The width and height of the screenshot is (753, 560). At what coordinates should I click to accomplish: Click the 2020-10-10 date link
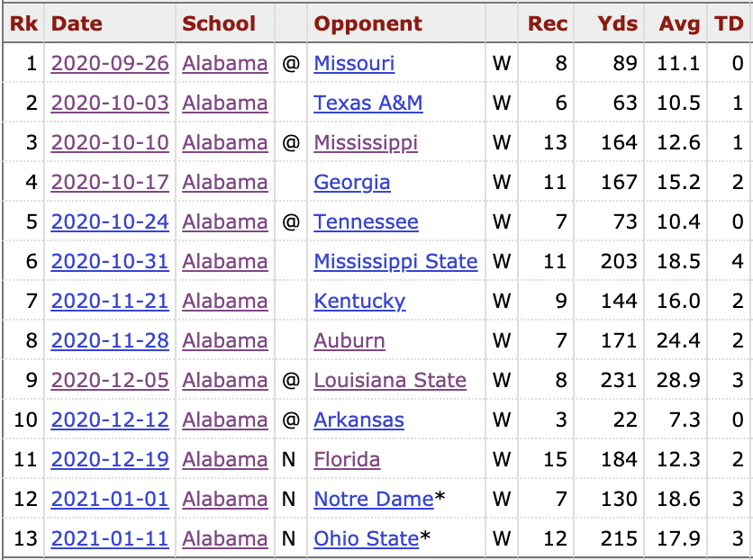pyautogui.click(x=110, y=143)
